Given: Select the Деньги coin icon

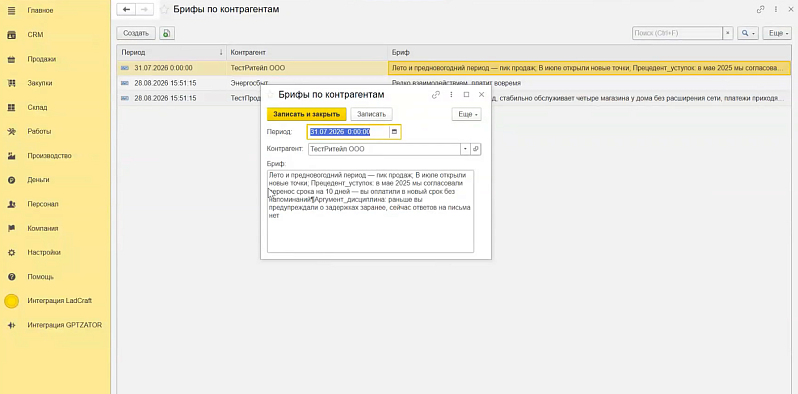Looking at the screenshot, I should point(11,180).
